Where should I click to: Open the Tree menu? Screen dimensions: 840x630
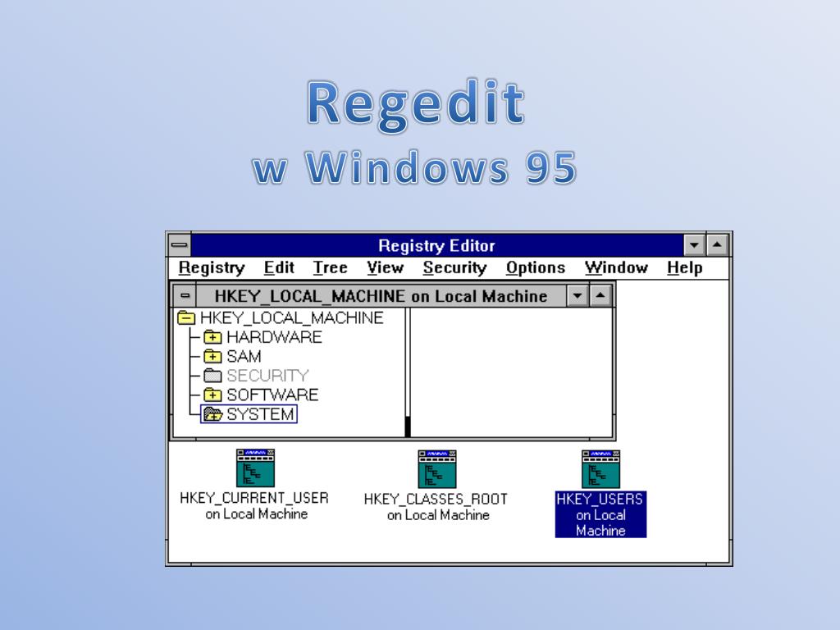(x=330, y=267)
